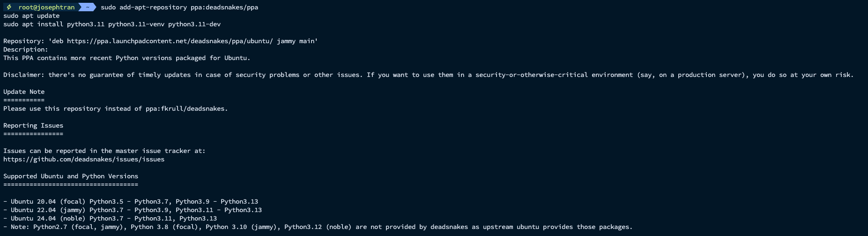This screenshot has height=236, width=868.
Task: Click the ppa:deadsnakes/ppa argument in the command
Action: (224, 7)
